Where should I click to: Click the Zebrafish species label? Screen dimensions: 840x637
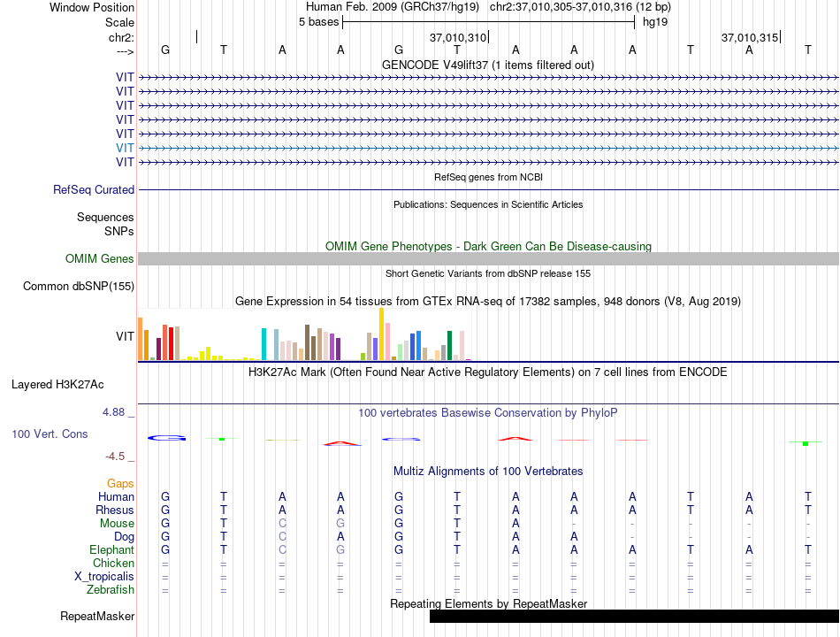click(111, 590)
